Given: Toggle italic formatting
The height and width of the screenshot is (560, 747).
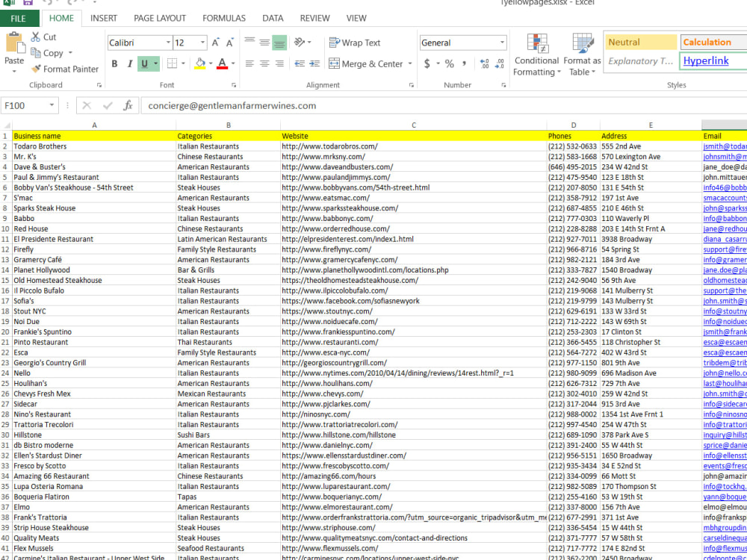Looking at the screenshot, I should coord(129,63).
